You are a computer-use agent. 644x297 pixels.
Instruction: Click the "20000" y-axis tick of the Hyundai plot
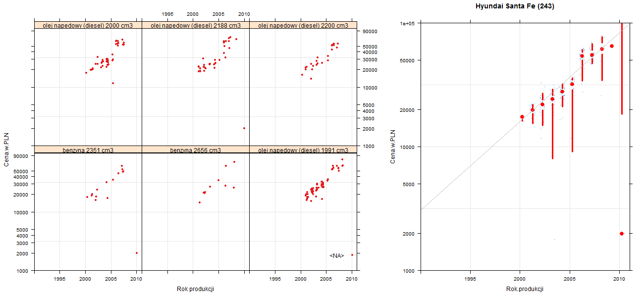click(408, 109)
